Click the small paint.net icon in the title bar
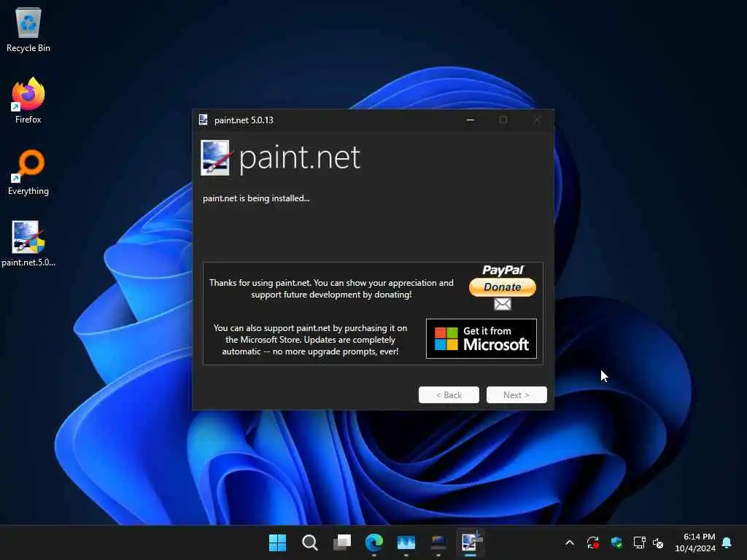 [204, 120]
